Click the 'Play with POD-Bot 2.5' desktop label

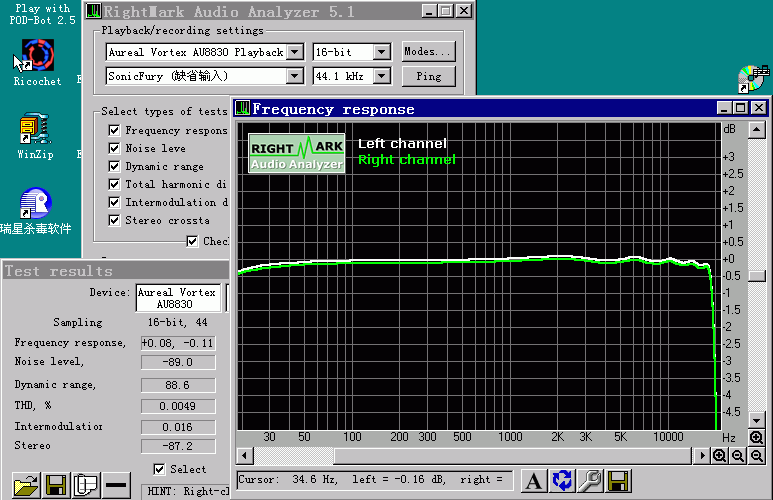pos(42,14)
